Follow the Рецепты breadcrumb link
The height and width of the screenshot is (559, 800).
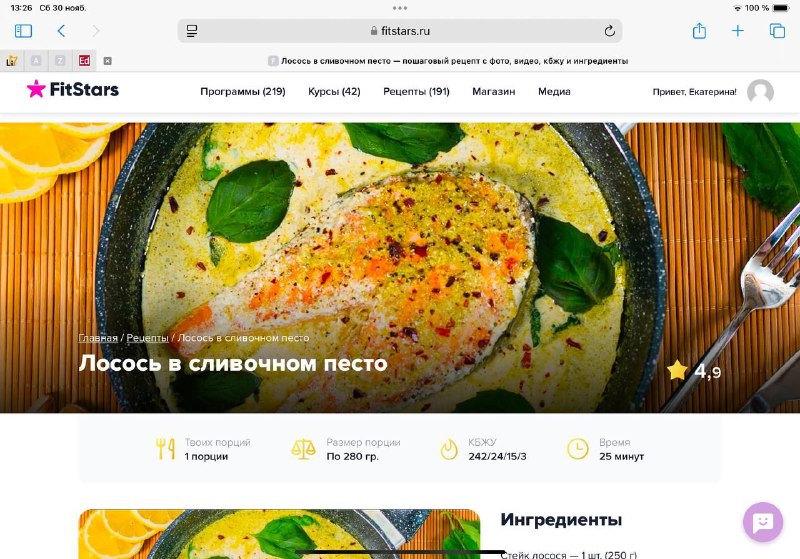(147, 338)
